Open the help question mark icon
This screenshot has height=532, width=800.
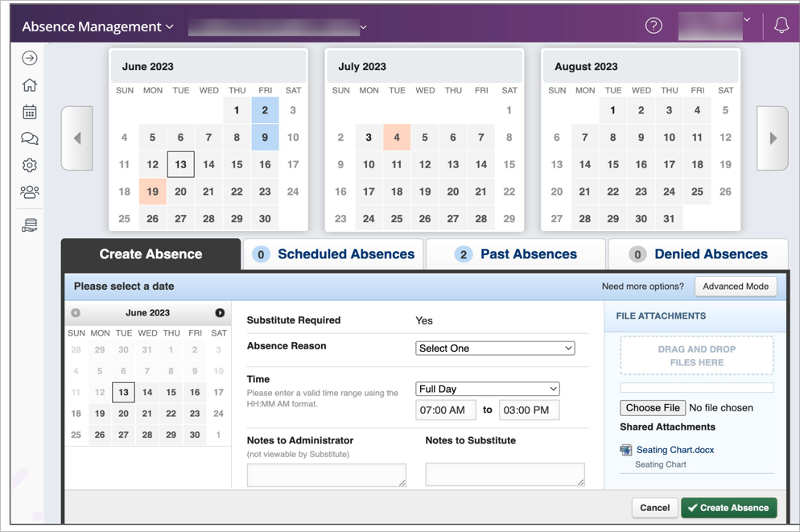pos(654,26)
